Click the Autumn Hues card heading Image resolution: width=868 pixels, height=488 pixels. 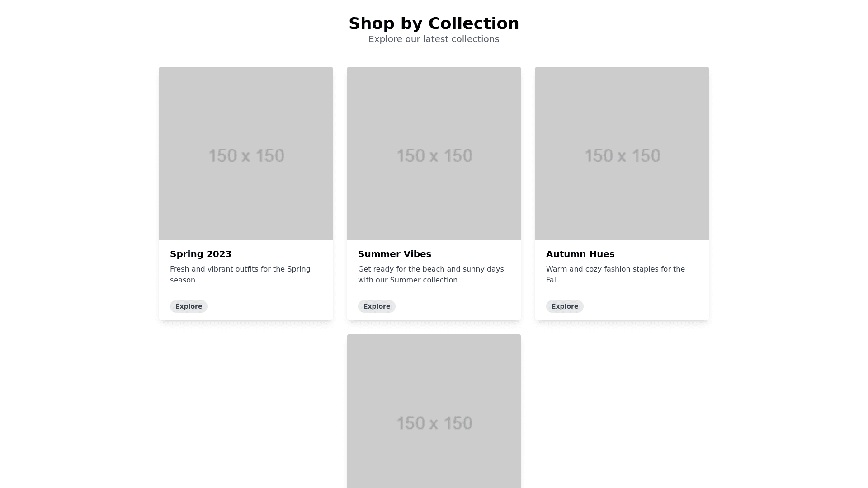pyautogui.click(x=580, y=254)
